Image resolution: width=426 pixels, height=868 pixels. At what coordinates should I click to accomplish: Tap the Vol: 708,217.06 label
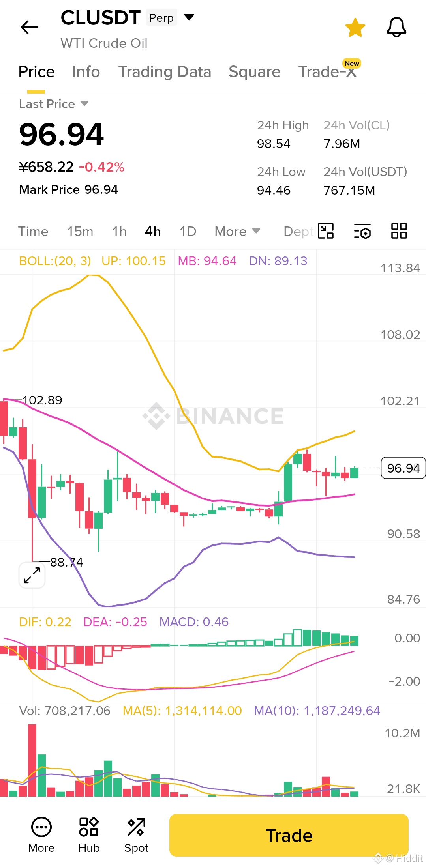[65, 711]
